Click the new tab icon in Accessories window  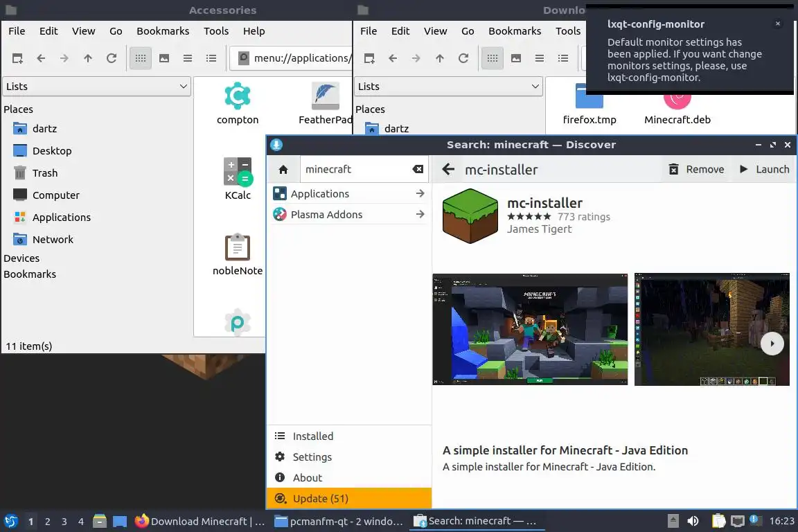17,58
